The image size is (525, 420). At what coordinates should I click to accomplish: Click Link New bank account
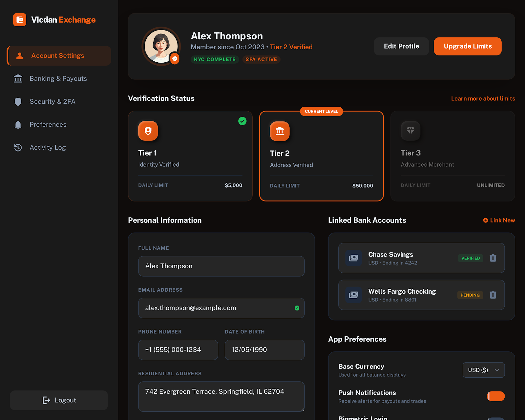[x=499, y=220]
